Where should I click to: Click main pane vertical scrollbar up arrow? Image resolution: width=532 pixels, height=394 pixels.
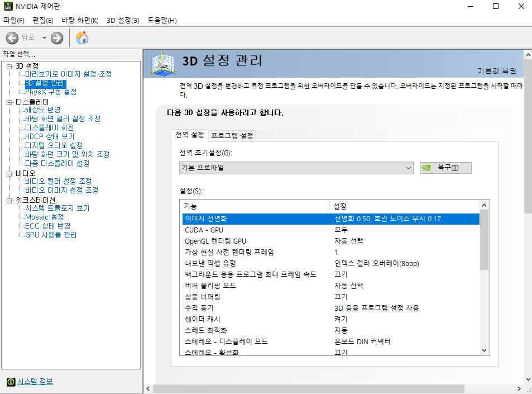(528, 55)
